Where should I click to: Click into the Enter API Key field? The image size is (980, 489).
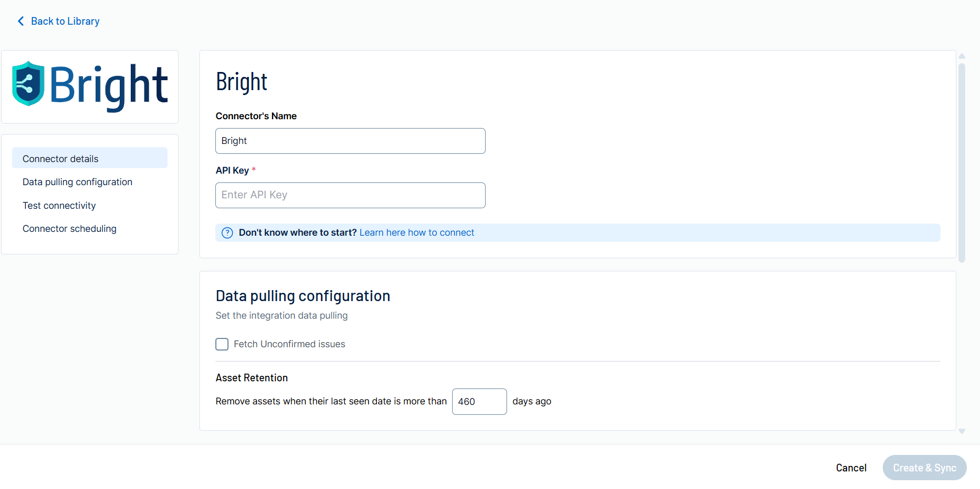[350, 196]
